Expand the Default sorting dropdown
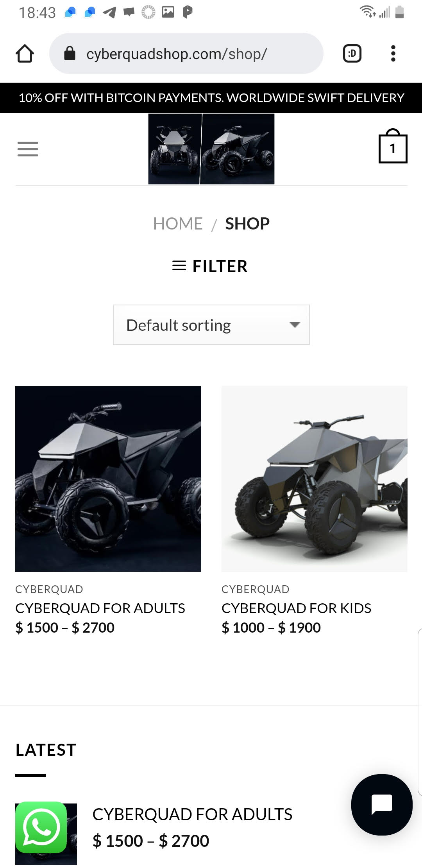Viewport: 422px width, 868px height. point(211,325)
